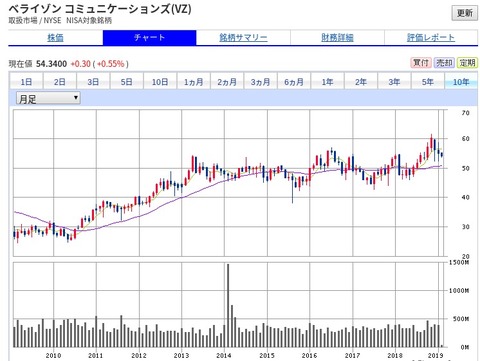
Task: Select the 6ヵ月 chart period
Action: click(x=294, y=82)
